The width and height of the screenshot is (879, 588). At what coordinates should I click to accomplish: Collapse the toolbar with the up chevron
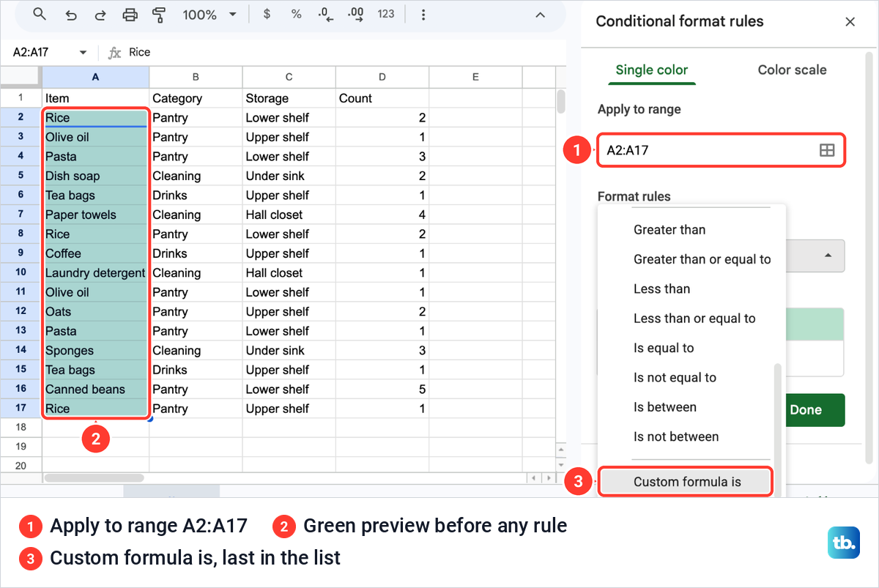pyautogui.click(x=540, y=15)
